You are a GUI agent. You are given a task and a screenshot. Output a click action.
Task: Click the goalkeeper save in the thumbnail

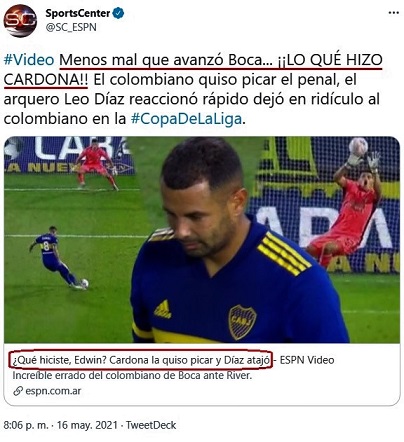(x=347, y=202)
